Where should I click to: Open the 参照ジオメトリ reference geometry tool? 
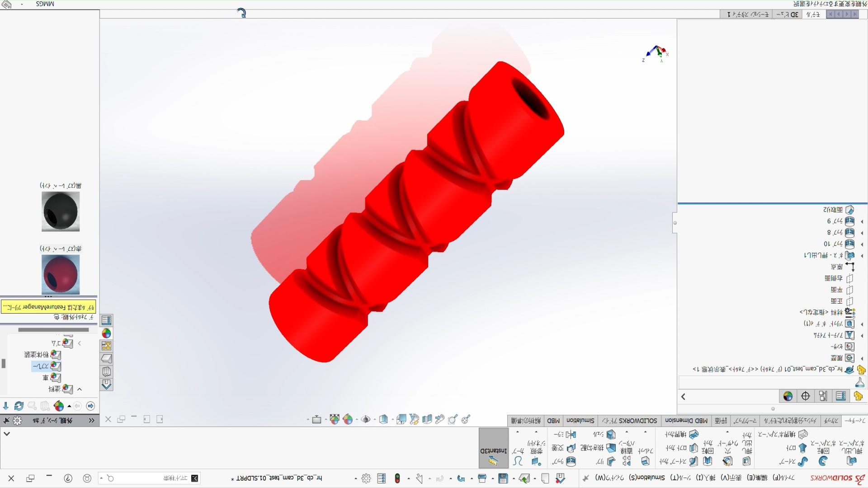point(536,454)
